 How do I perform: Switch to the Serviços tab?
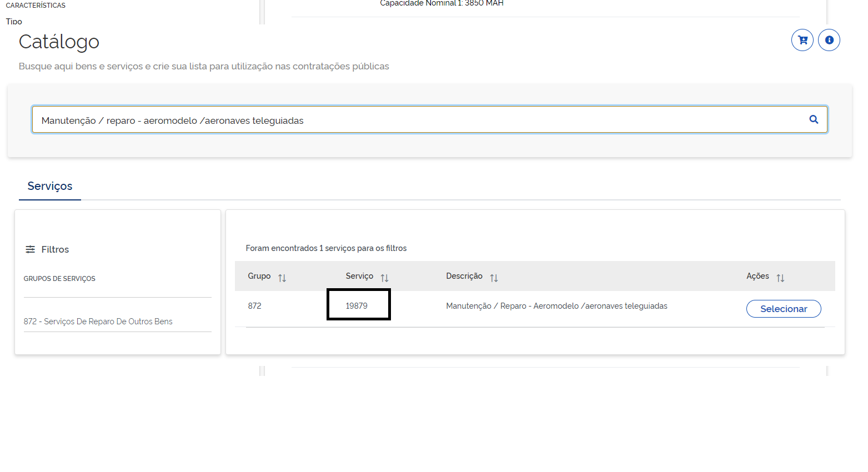(50, 186)
